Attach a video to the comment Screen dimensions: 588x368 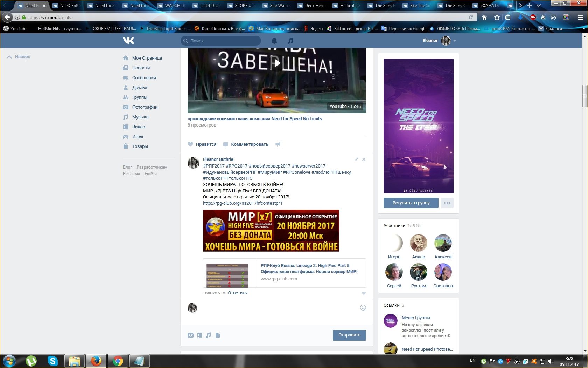coord(199,335)
